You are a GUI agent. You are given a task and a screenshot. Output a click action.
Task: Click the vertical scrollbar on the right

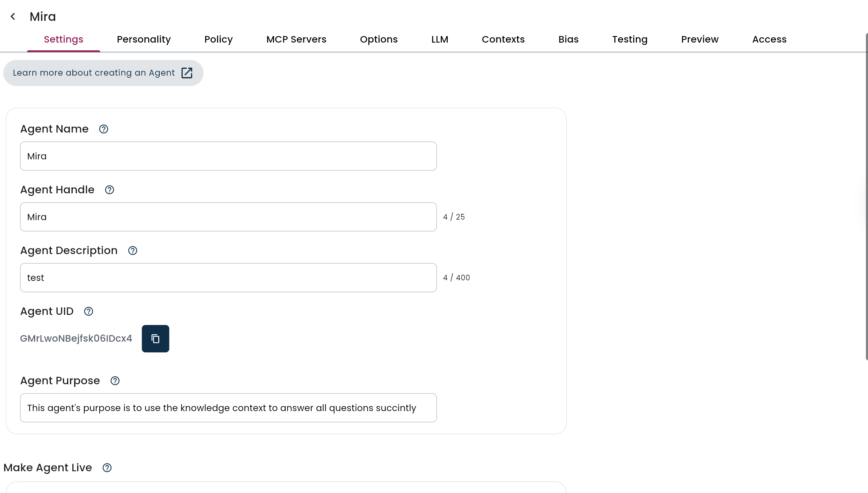[x=867, y=196]
